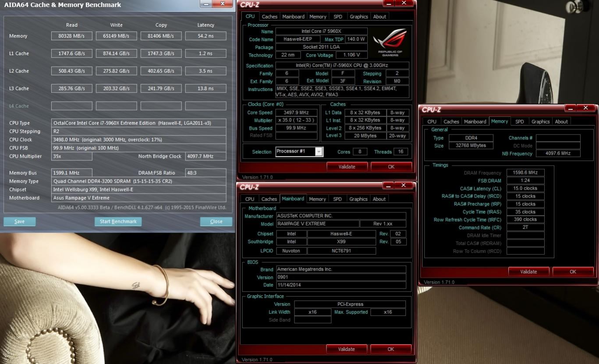Click the ROG Republic of Gamers logo
The width and height of the screenshot is (599, 364).
pyautogui.click(x=390, y=42)
